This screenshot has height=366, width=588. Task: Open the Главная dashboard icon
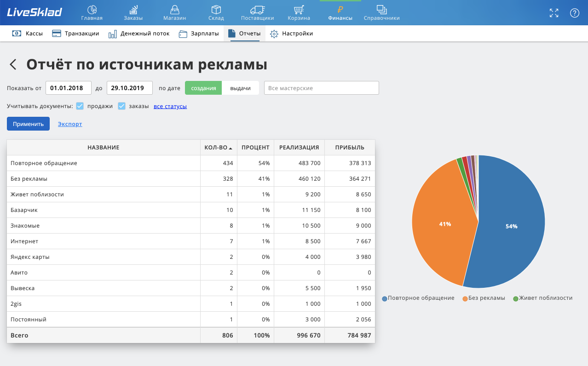92,10
